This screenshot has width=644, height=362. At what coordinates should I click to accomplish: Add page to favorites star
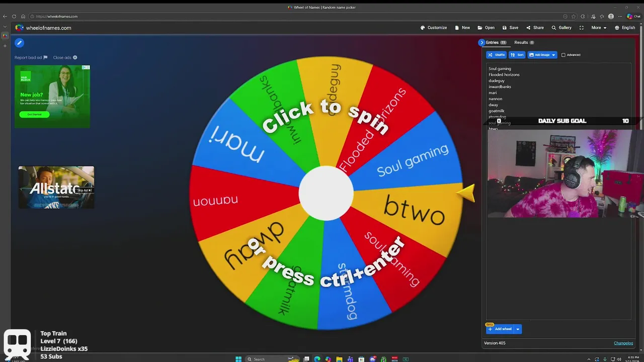(x=574, y=17)
